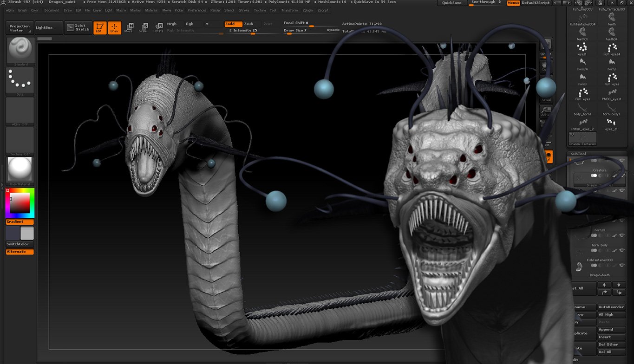Click the Del All button

tap(612, 352)
